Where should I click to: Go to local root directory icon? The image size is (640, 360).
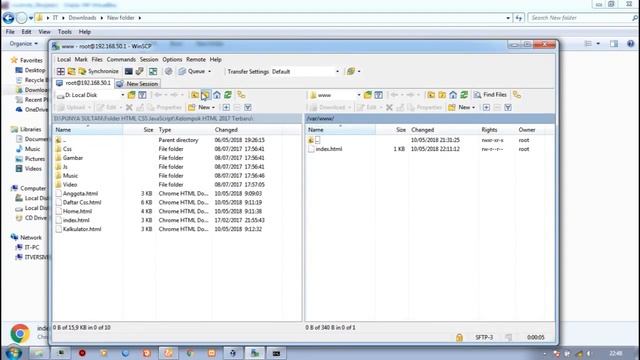point(205,95)
